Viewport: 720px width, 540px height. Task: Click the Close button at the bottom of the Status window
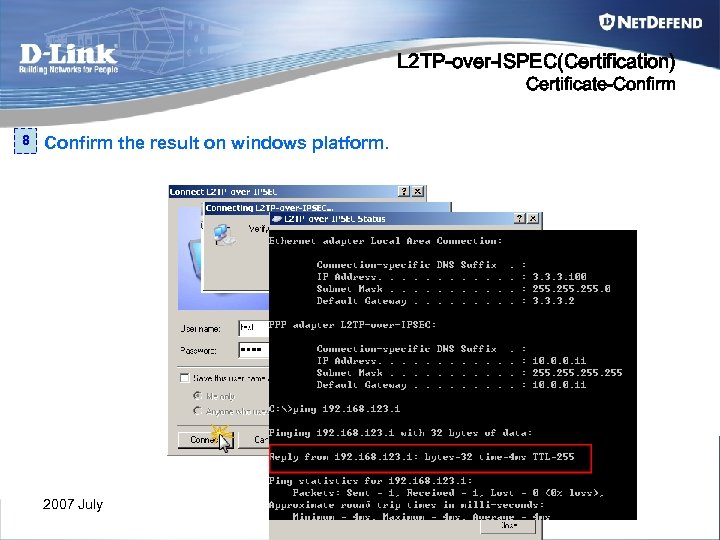click(508, 526)
